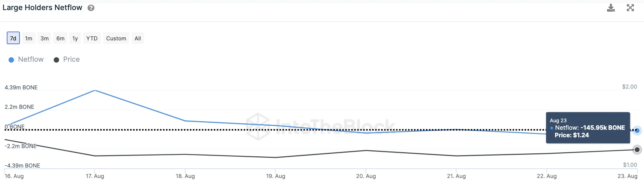Select the 7d time range

13,38
